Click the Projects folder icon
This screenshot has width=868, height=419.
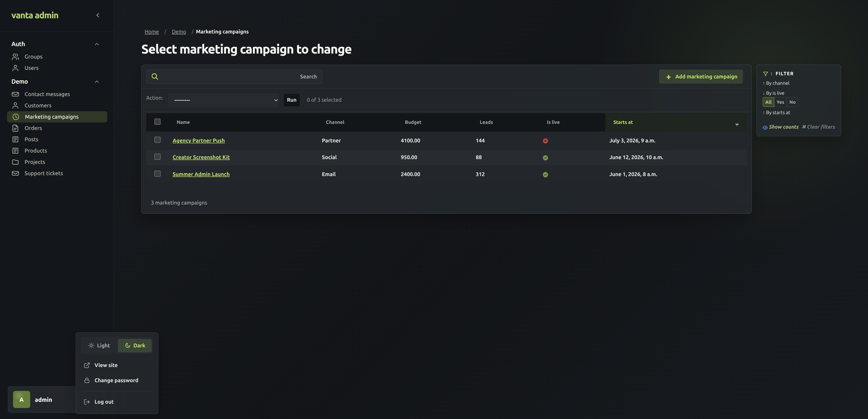(x=15, y=162)
